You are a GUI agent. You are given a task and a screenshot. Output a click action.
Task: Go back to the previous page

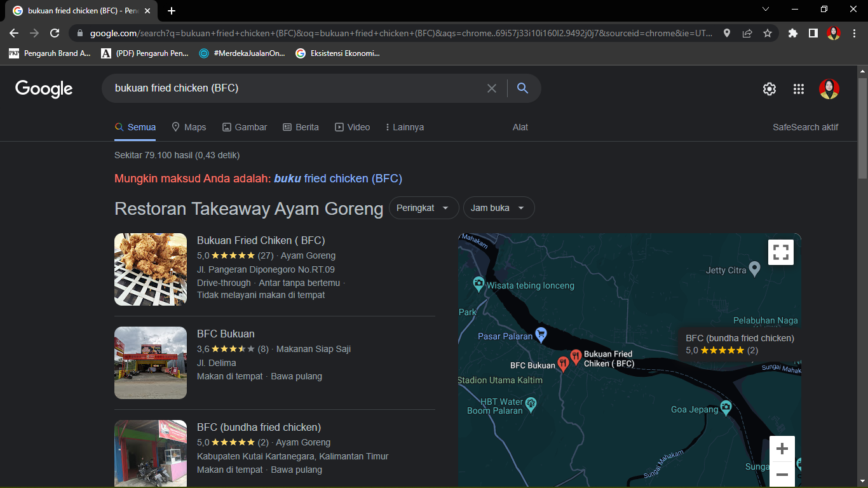coord(14,33)
